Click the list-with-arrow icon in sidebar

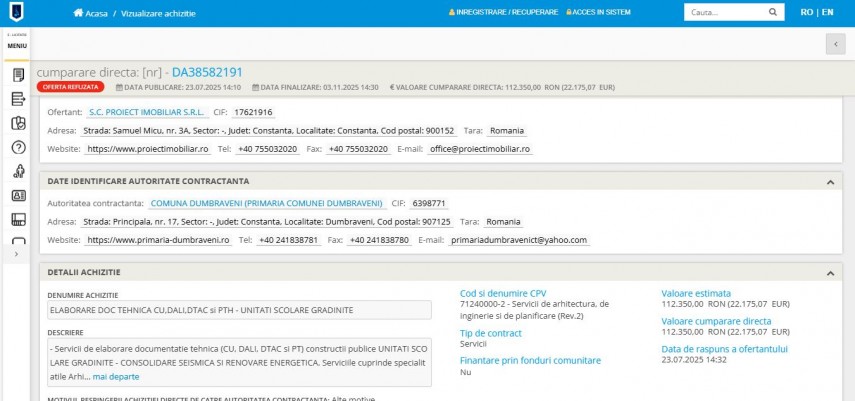[x=18, y=99]
